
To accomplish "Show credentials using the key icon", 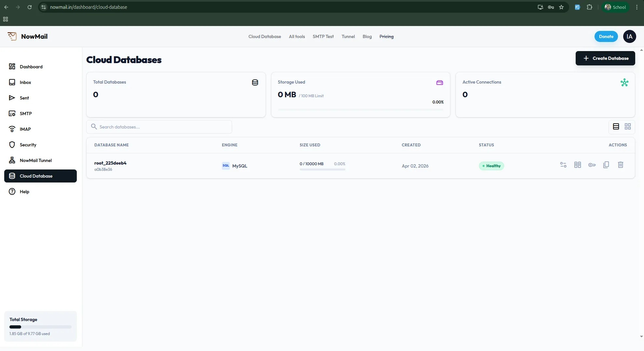I will click(x=592, y=165).
